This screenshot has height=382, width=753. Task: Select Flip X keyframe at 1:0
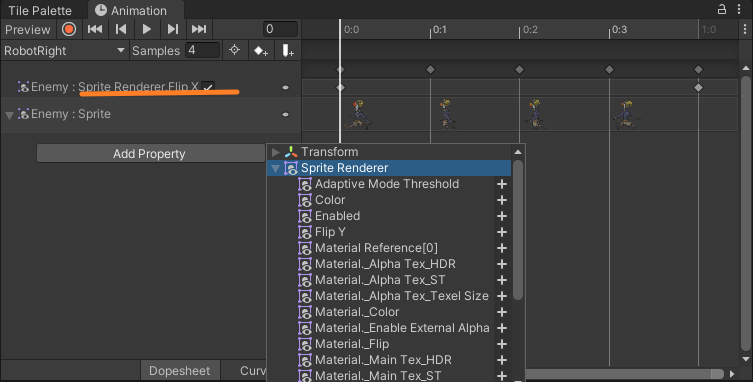tap(698, 87)
